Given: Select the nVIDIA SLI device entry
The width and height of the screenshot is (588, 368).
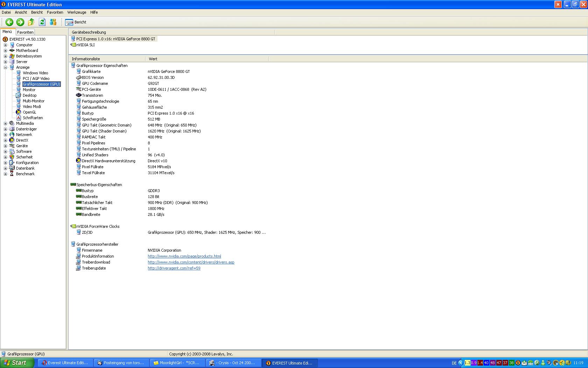Looking at the screenshot, I should click(83, 45).
